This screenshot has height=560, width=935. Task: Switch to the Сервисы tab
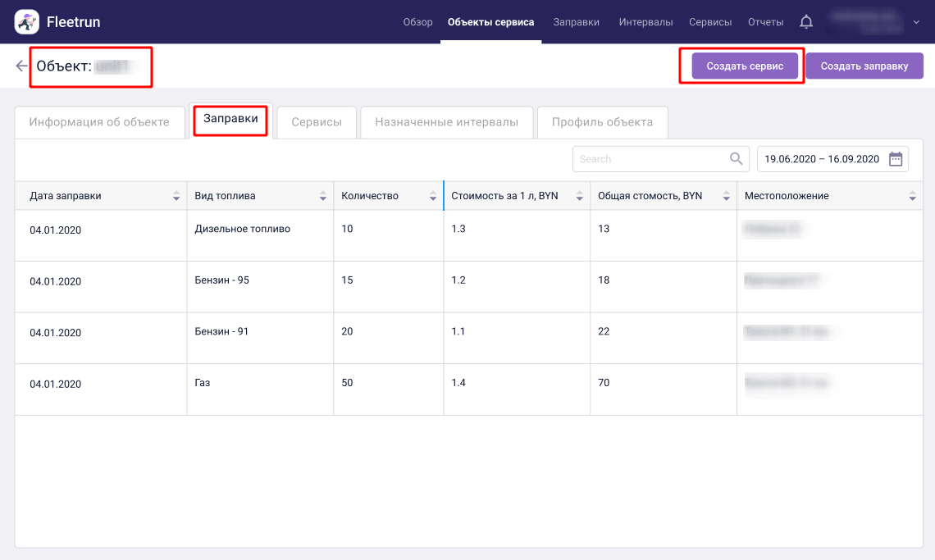[316, 122]
